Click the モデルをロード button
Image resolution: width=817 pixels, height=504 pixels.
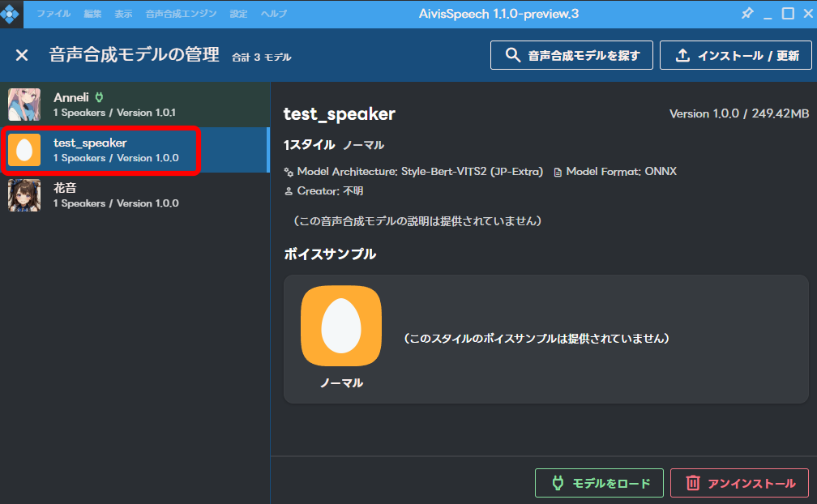[x=599, y=483]
